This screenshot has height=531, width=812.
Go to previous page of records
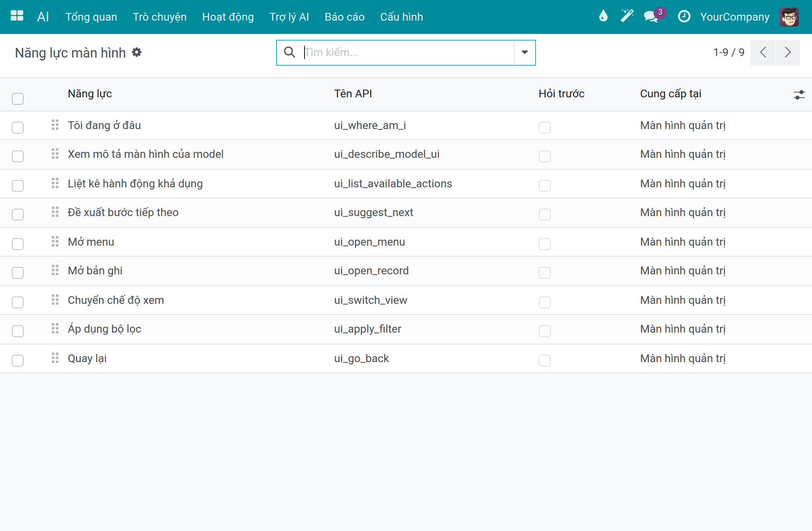coord(763,52)
